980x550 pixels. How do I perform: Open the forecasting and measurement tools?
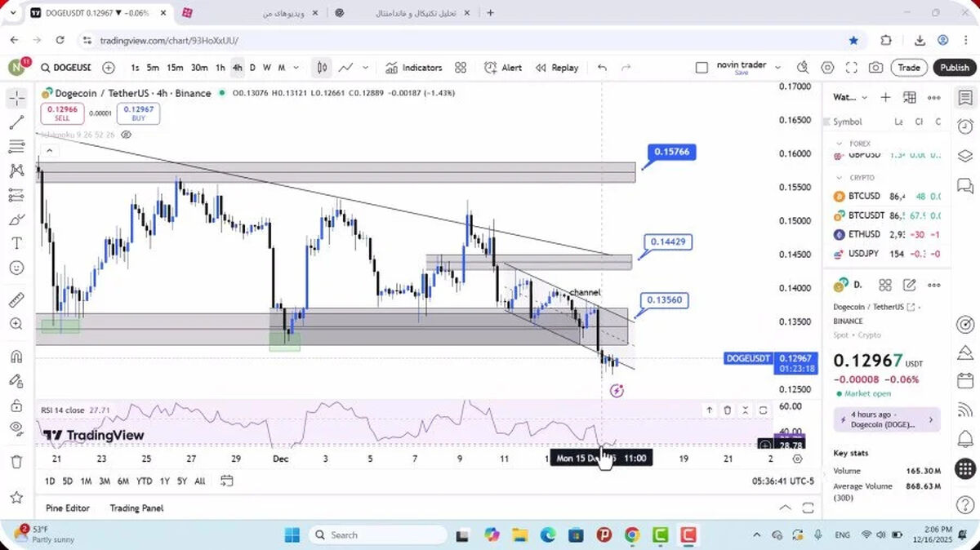(16, 195)
